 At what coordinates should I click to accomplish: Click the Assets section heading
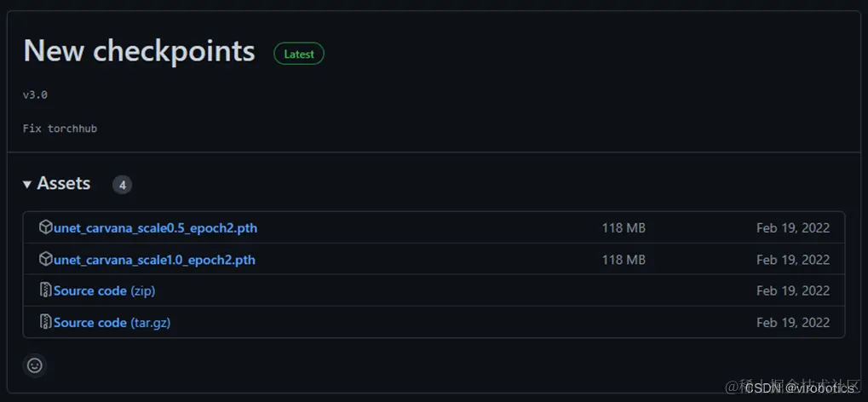pos(64,183)
